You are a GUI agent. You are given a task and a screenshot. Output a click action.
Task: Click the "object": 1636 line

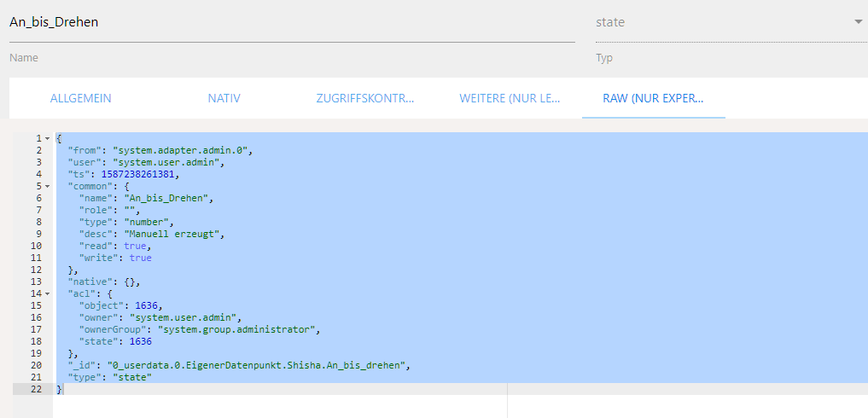(120, 306)
